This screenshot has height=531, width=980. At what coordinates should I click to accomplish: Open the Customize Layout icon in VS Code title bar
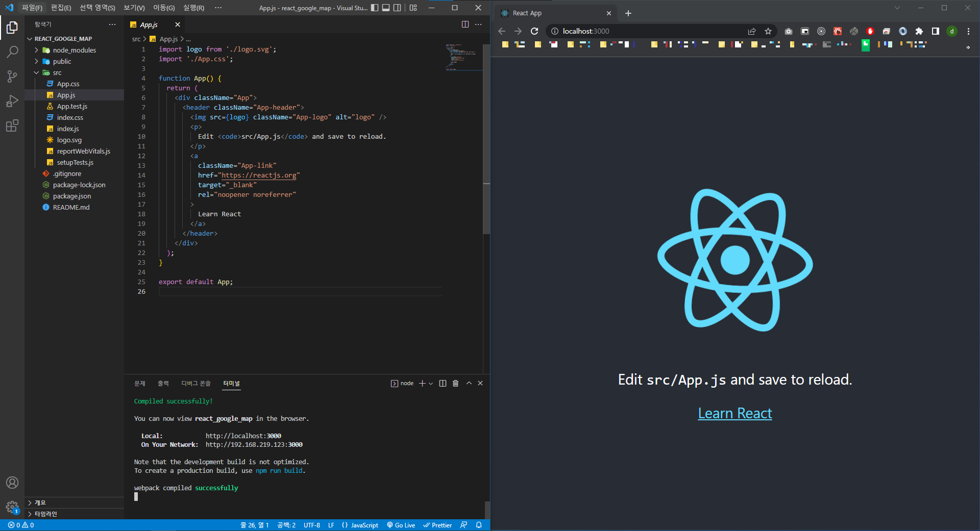coord(413,8)
